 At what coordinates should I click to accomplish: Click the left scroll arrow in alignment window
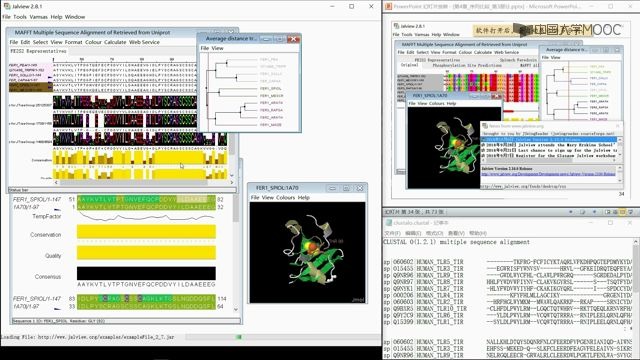click(x=56, y=182)
